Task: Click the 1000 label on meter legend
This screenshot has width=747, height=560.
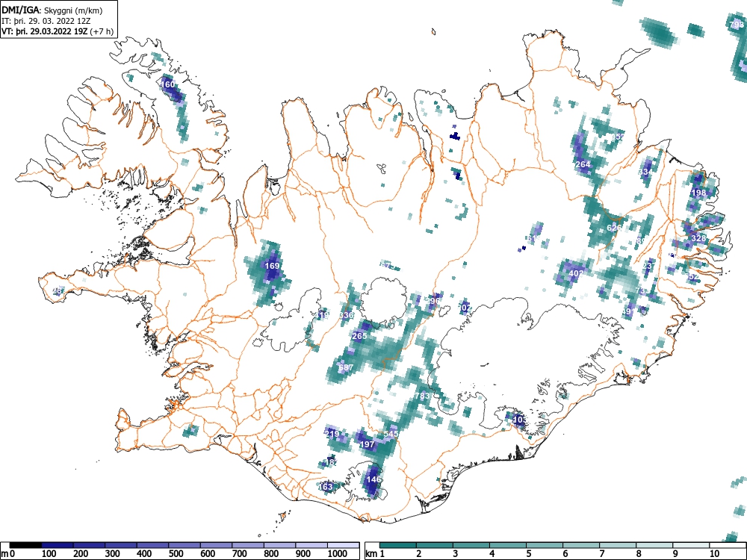Action: click(x=338, y=554)
